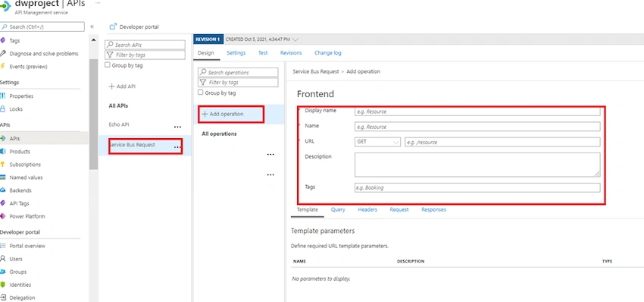Click the filter funnel icon in APIs list
Viewport: 644px width, 302px height.
click(110, 55)
